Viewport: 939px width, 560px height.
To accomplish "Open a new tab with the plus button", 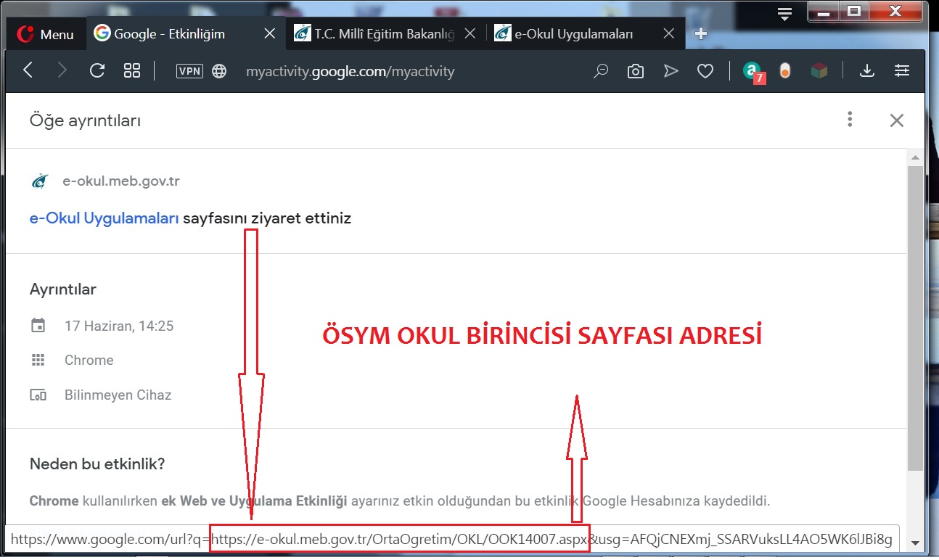I will point(701,34).
